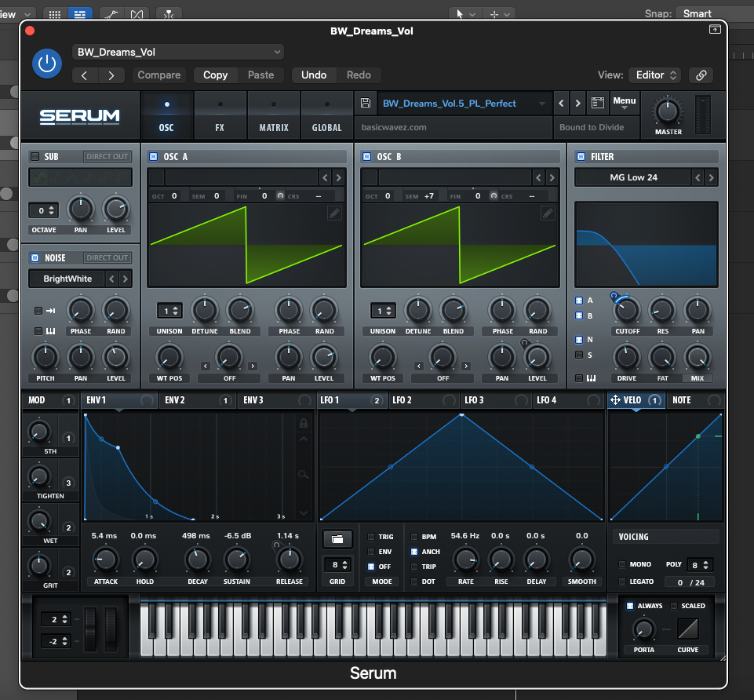The image size is (754, 700).
Task: Click the Compare button
Action: (158, 75)
